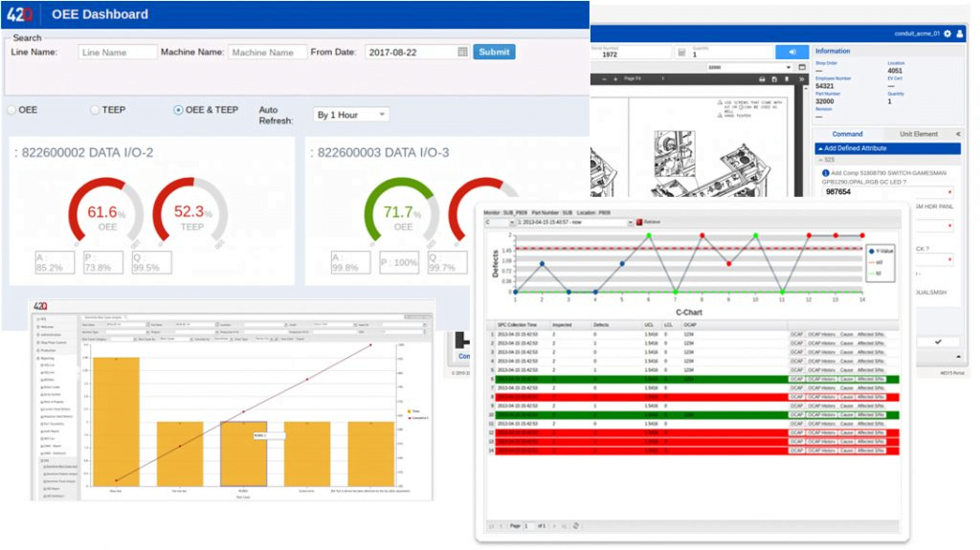Click the Line Name input field

click(x=118, y=53)
